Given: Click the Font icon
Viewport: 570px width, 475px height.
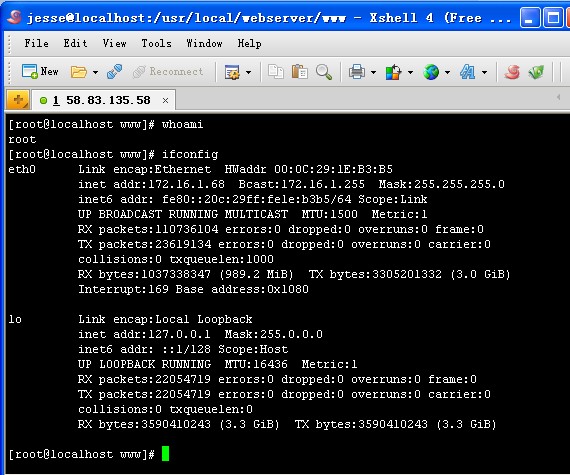Looking at the screenshot, I should click(x=467, y=72).
